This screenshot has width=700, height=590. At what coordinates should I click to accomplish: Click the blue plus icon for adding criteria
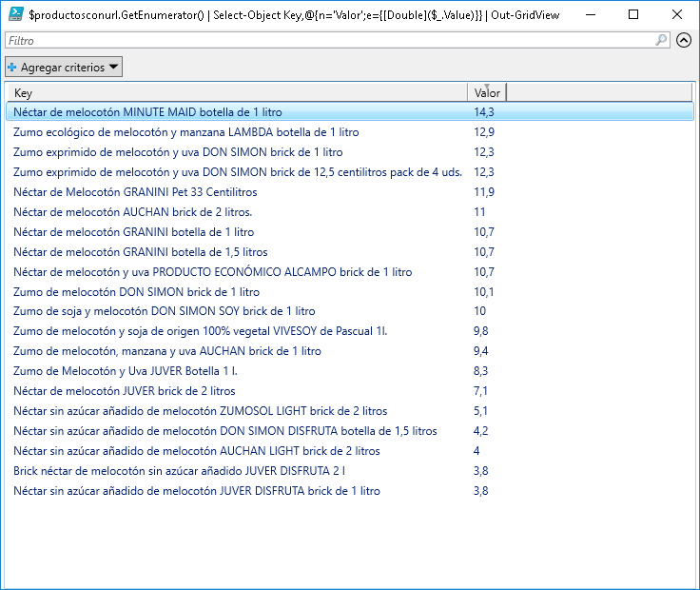tap(12, 68)
